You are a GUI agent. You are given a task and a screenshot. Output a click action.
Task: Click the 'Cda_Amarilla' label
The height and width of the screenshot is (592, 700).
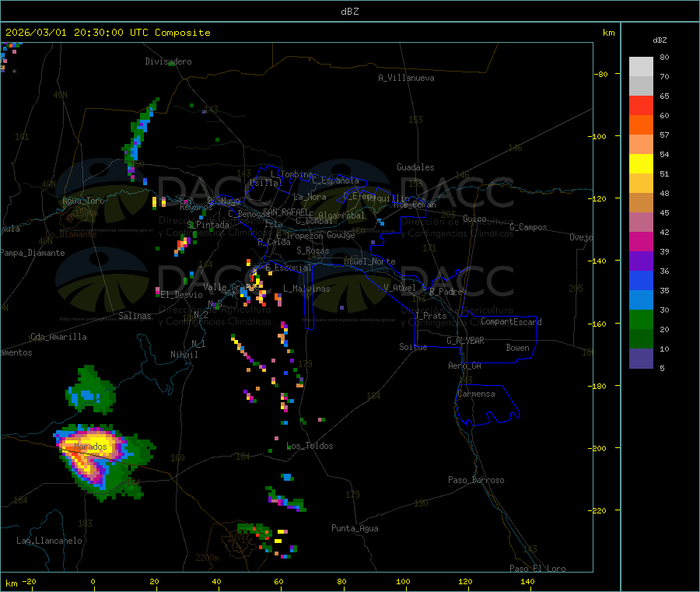[58, 337]
